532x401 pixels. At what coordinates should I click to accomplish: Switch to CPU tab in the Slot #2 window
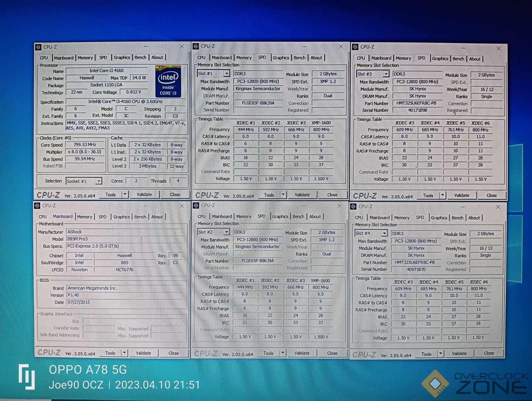point(202,217)
